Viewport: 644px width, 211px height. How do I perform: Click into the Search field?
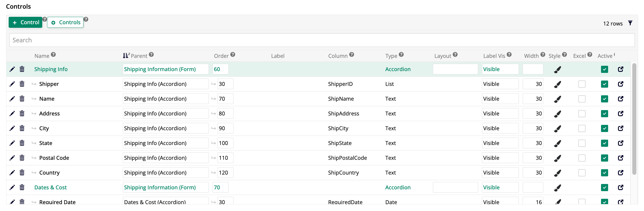click(322, 40)
